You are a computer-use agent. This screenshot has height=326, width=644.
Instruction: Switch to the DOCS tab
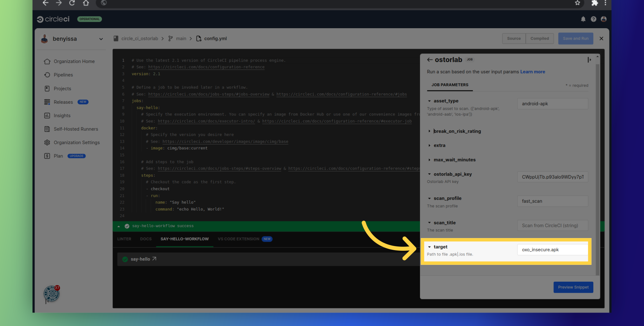pos(146,239)
